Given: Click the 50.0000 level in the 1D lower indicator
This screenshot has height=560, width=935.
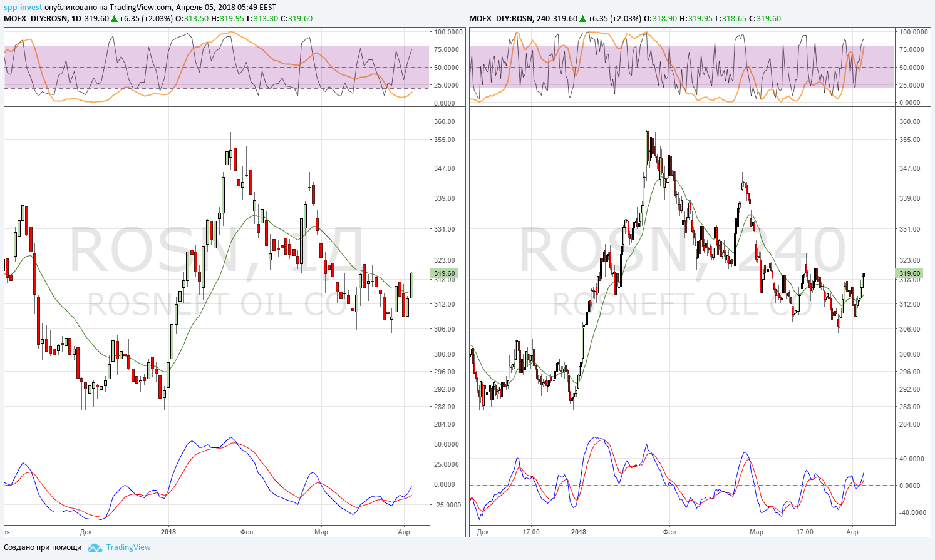Looking at the screenshot, I should coord(447,444).
